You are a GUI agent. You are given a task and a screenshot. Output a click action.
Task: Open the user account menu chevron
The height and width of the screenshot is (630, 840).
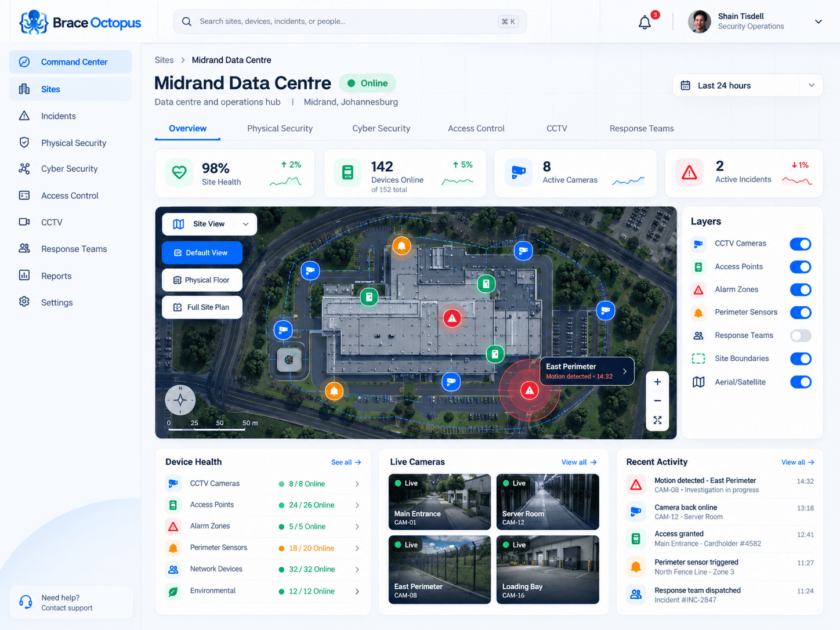pyautogui.click(x=819, y=21)
